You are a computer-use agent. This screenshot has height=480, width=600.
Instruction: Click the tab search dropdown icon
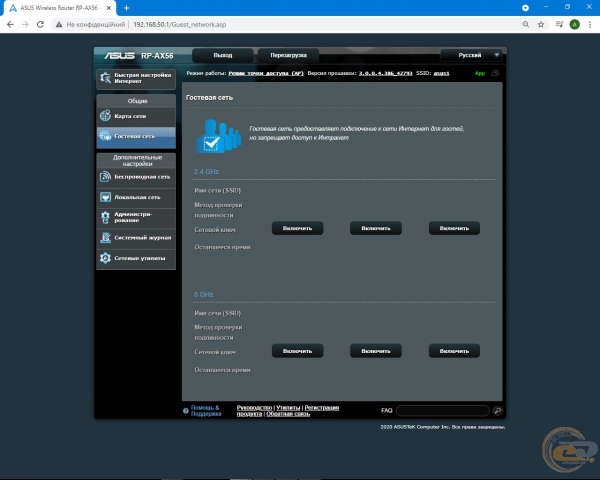coord(525,8)
